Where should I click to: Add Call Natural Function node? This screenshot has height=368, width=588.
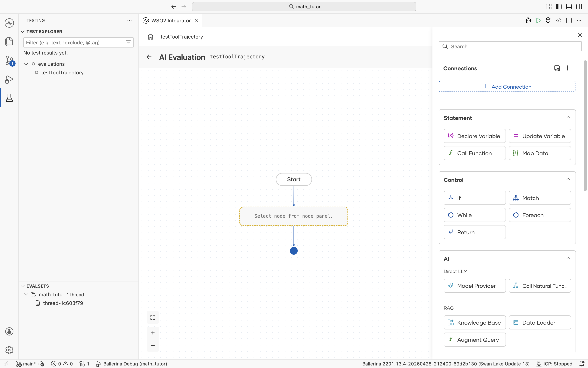(540, 286)
